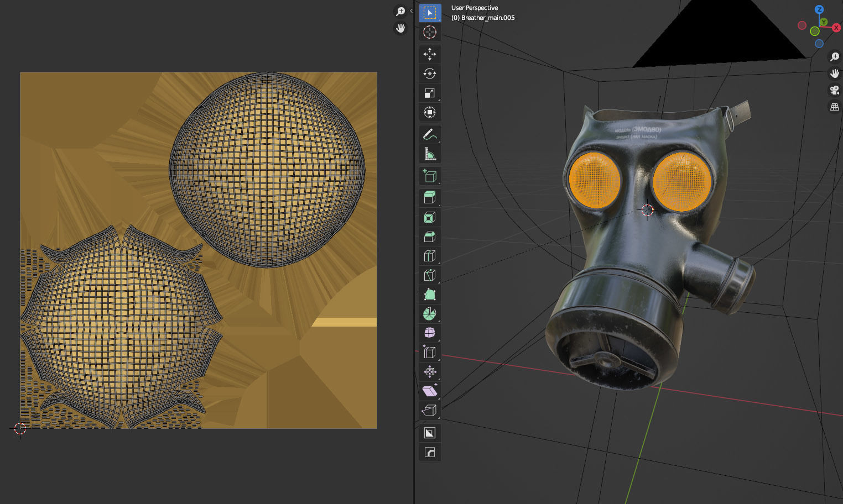Select the 3D Cursor tool
Screen dimensions: 843x504
pos(430,32)
